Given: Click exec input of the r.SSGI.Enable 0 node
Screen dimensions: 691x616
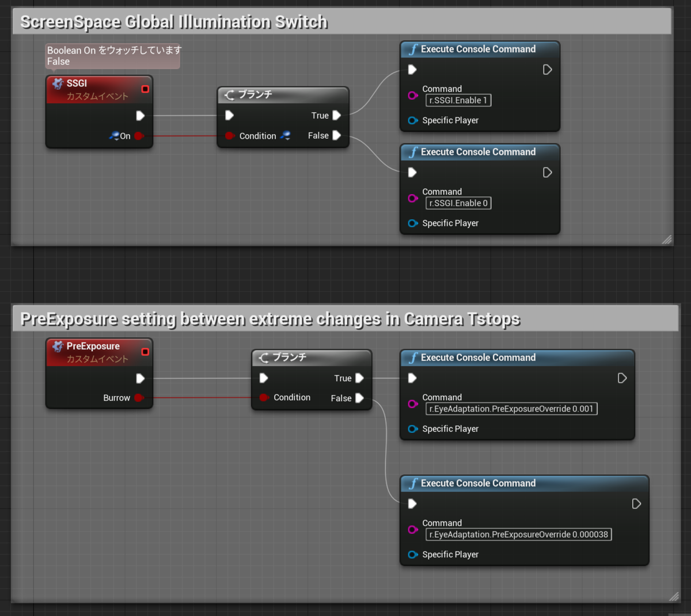Looking at the screenshot, I should coord(412,172).
